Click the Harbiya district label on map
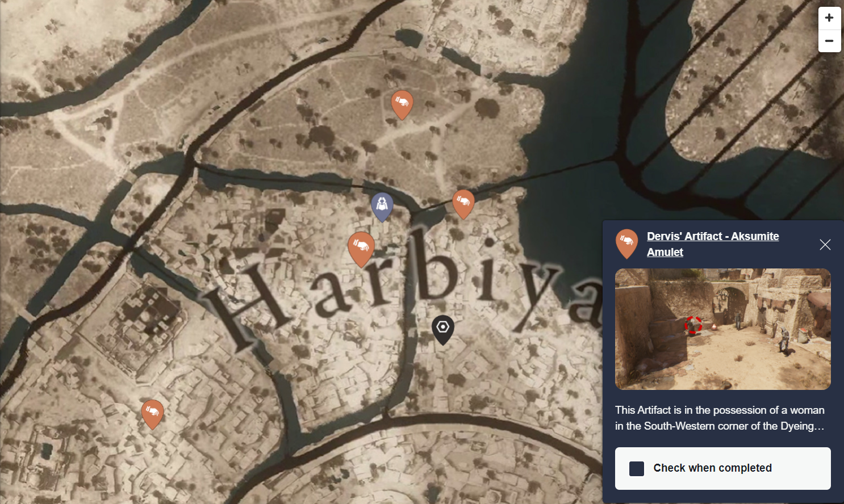The width and height of the screenshot is (844, 504). pyautogui.click(x=398, y=284)
